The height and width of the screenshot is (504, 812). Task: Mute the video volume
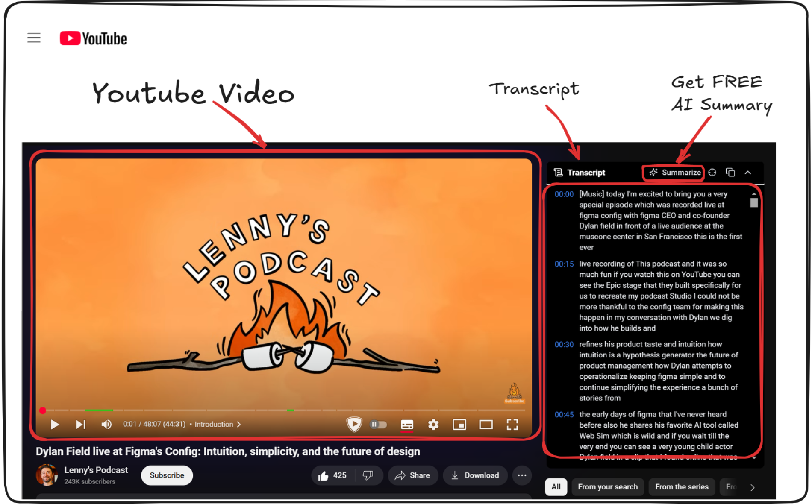(106, 424)
